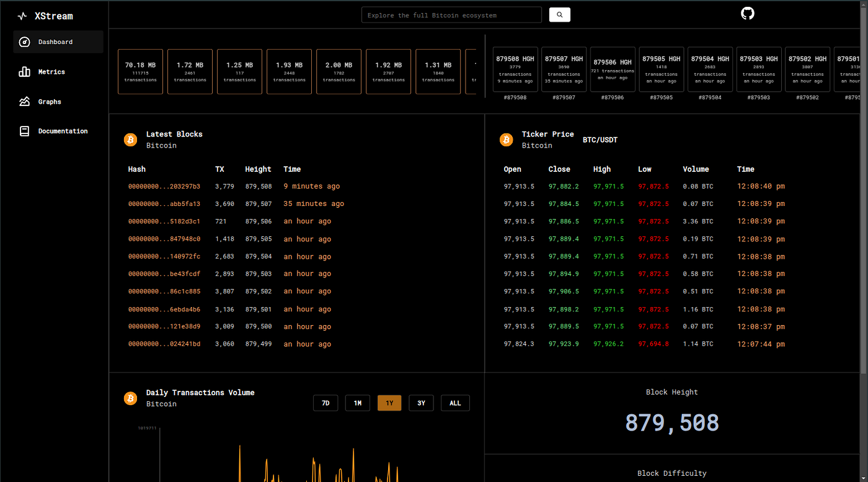Open block hash 00000000...86c1c885
The width and height of the screenshot is (868, 482).
(164, 292)
